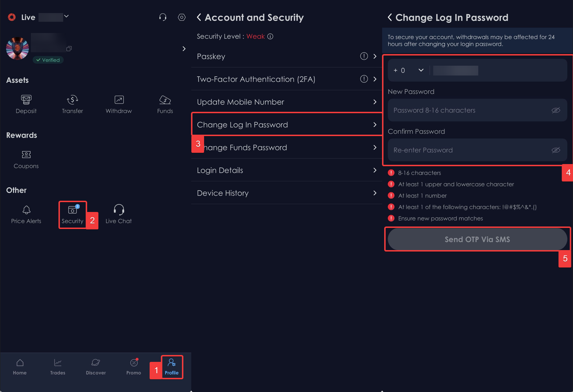This screenshot has height=392, width=573.
Task: Open the Device History row
Action: pos(286,193)
